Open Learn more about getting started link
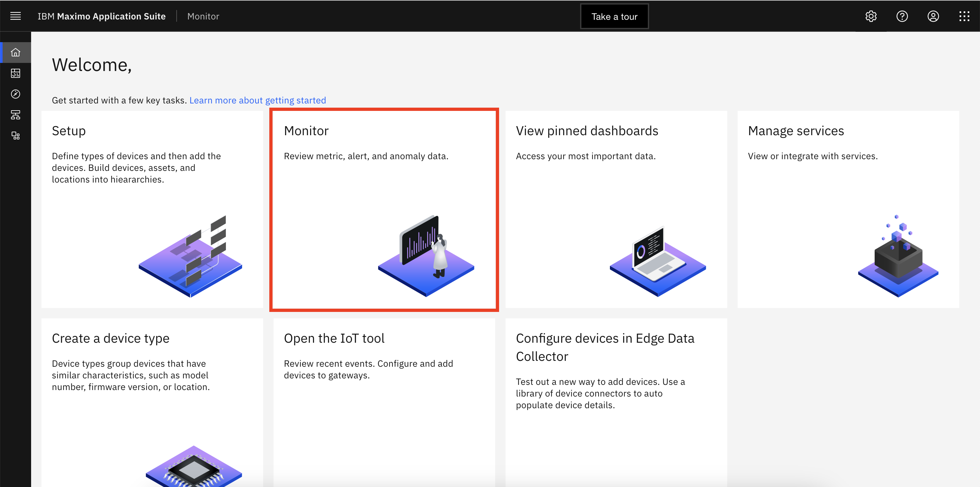Viewport: 980px width, 487px height. (x=258, y=100)
